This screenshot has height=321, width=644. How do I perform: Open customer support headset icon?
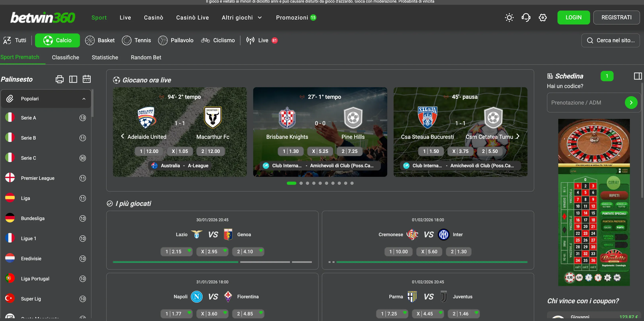point(526,18)
